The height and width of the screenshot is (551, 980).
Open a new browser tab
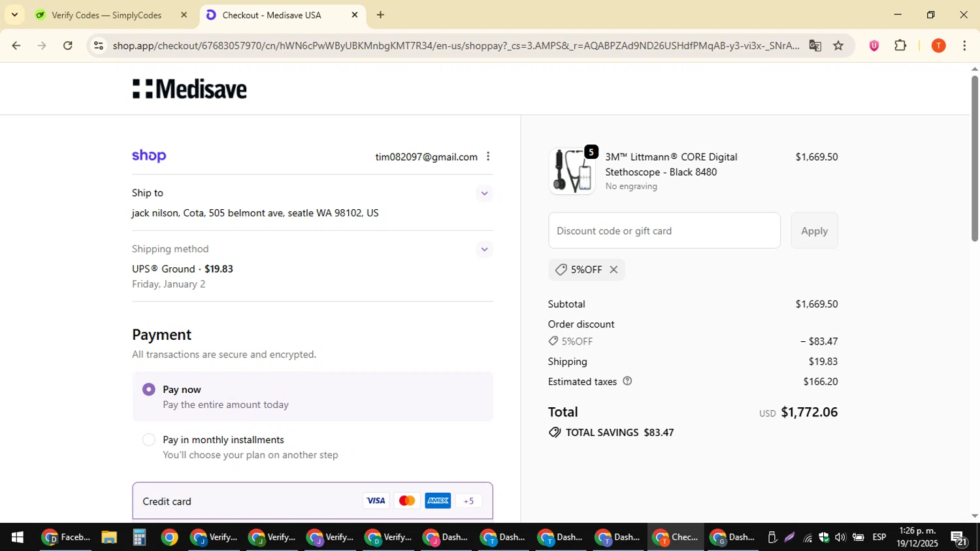coord(380,15)
